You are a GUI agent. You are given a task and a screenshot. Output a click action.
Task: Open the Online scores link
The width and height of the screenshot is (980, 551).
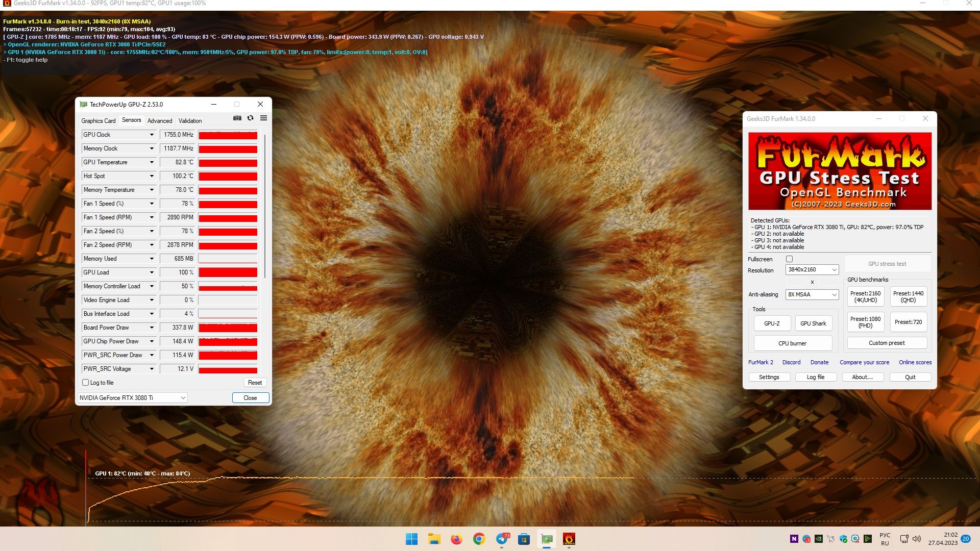click(915, 362)
